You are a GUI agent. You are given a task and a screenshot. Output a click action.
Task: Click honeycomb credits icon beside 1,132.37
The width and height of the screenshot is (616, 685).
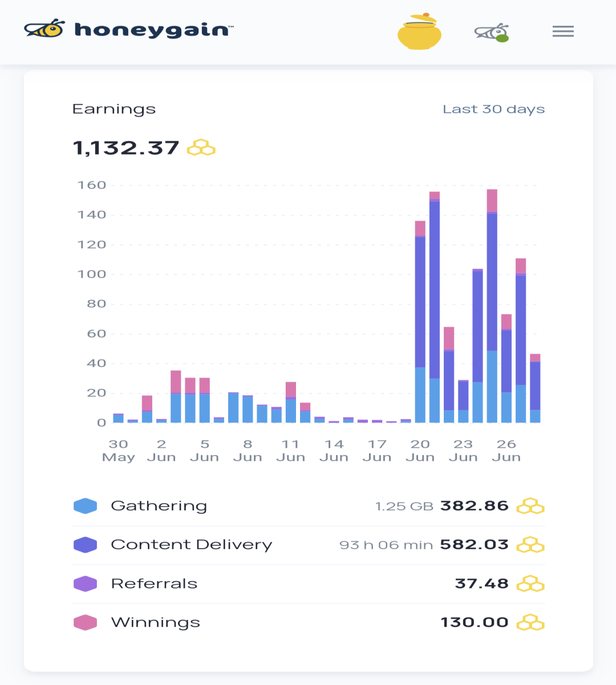tap(201, 148)
